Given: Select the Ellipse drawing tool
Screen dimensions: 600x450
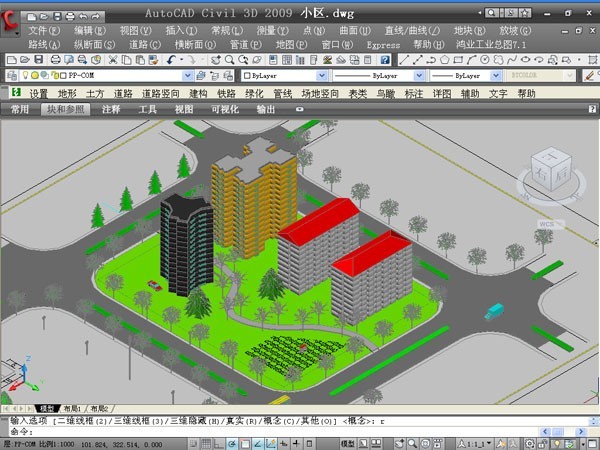Looking at the screenshot, I should (525, 60).
